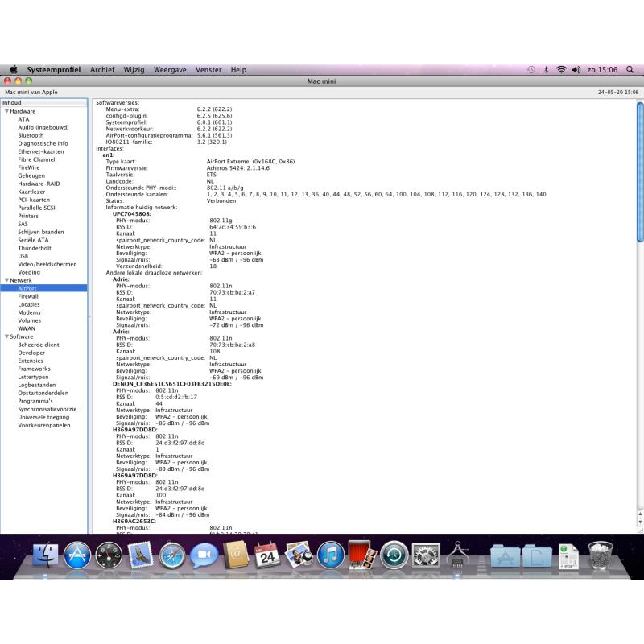Open the Wi-Fi status menu
The image size is (644, 644).
(561, 69)
